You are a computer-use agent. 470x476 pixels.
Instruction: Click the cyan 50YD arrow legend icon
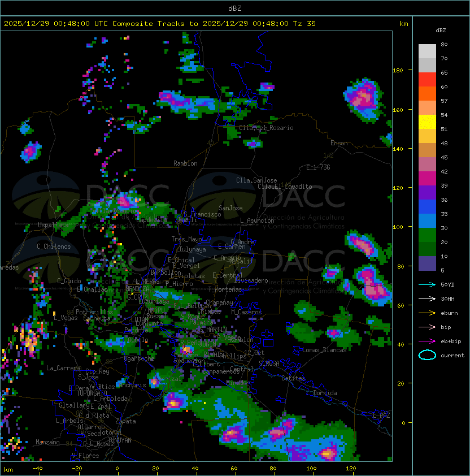(427, 284)
